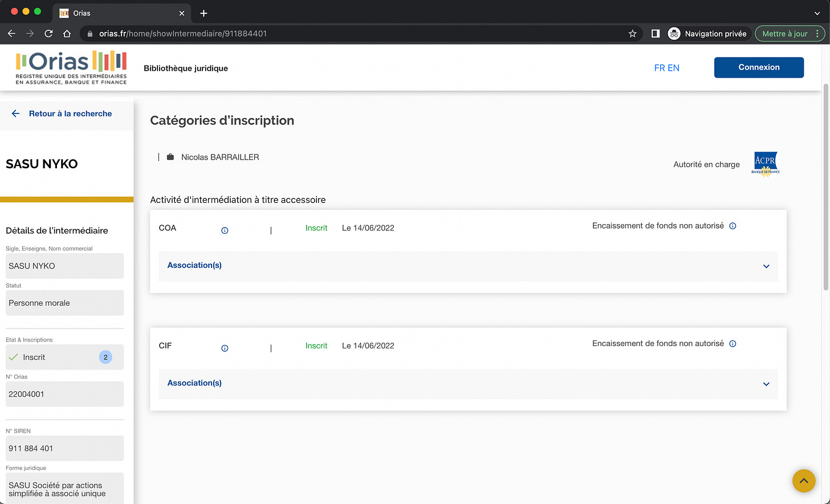Screen dimensions: 830x504
Task: Click the date Le 14/06/2022 in CIF row
Action: click(x=368, y=346)
